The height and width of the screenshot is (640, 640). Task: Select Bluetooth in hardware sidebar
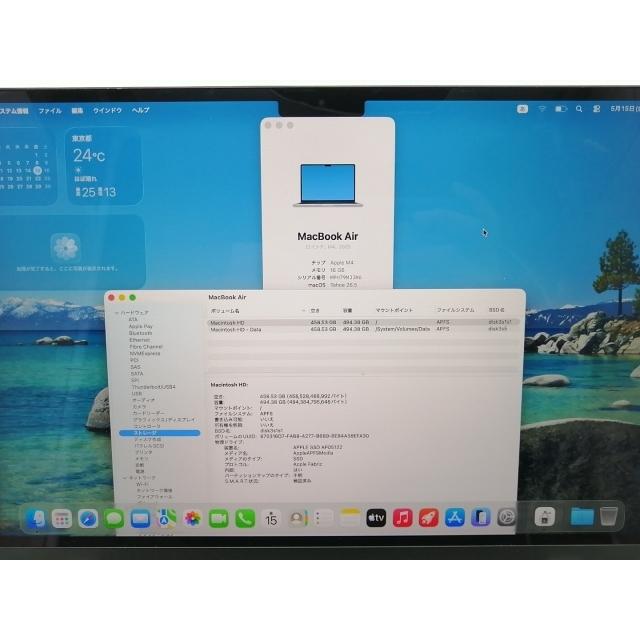tap(140, 333)
